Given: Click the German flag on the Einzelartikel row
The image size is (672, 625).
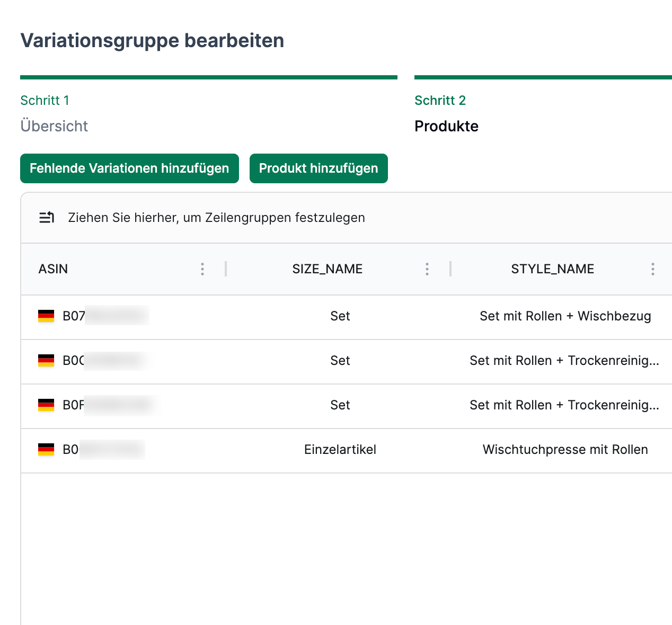Looking at the screenshot, I should coord(46,450).
